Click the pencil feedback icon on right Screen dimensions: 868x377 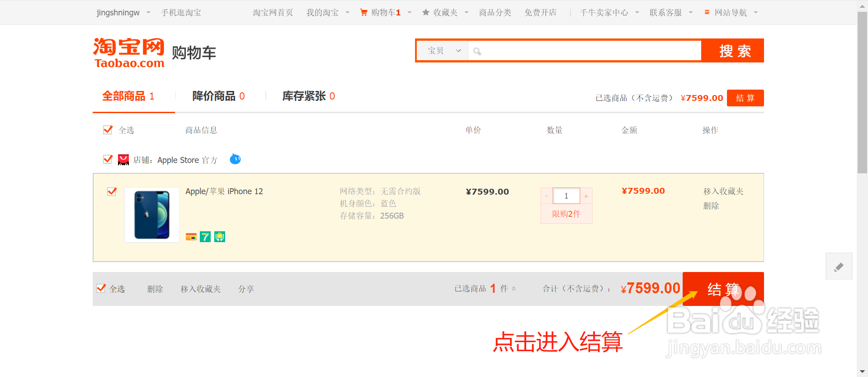coord(839,267)
